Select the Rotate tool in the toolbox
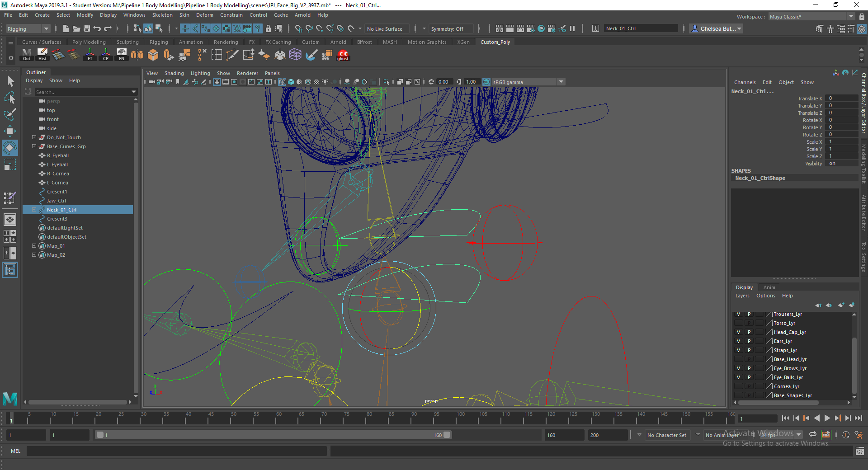868x470 pixels. point(9,148)
